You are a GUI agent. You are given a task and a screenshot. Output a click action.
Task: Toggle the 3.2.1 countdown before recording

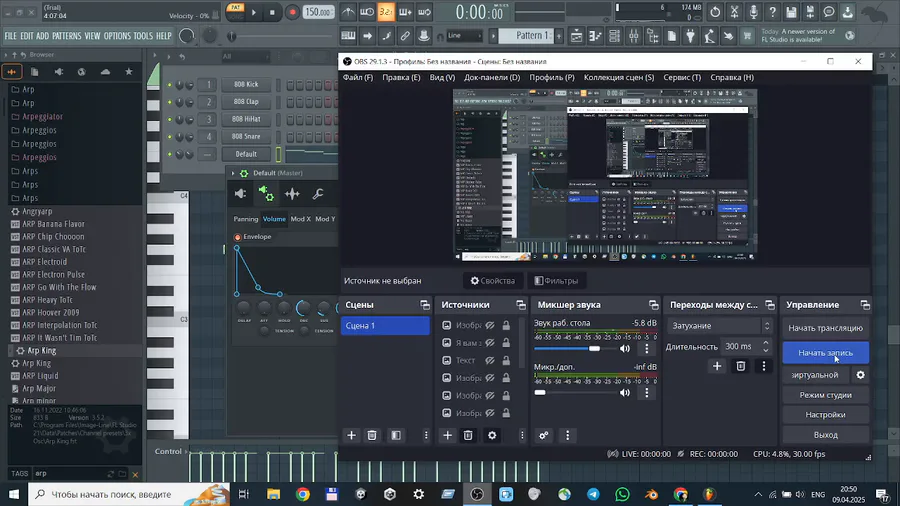386,12
